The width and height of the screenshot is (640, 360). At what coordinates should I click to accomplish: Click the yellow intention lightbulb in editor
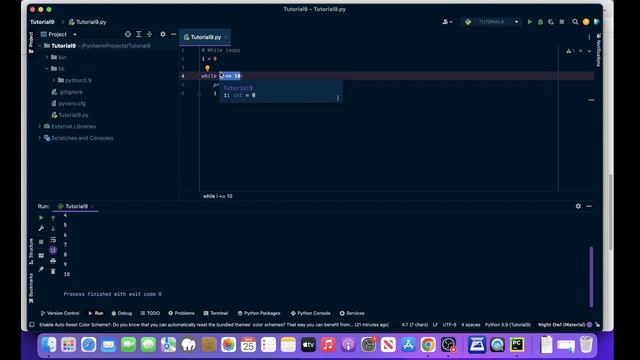tap(207, 68)
